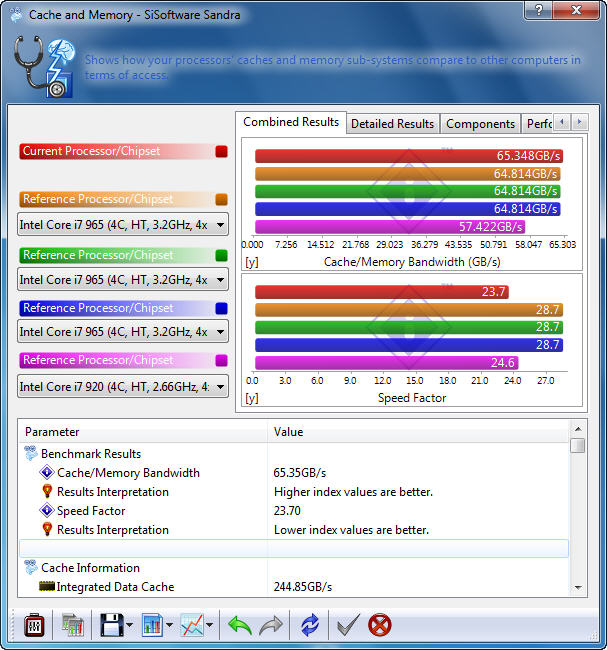Select the Benchmark Results row
607x650 pixels.
tap(294, 453)
